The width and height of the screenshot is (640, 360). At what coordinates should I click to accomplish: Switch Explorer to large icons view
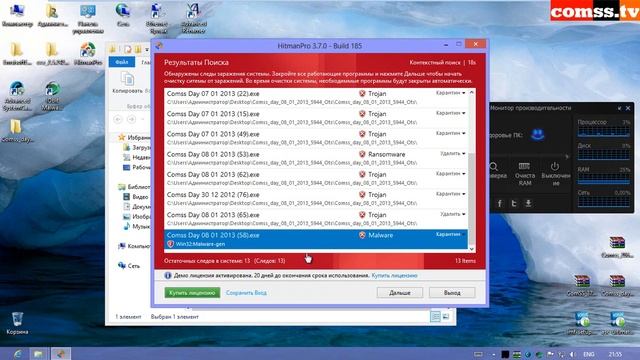point(446,316)
